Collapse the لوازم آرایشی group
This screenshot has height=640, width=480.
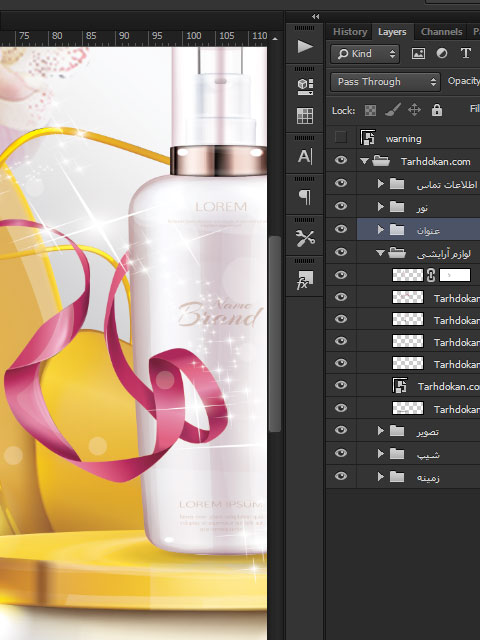(x=380, y=253)
